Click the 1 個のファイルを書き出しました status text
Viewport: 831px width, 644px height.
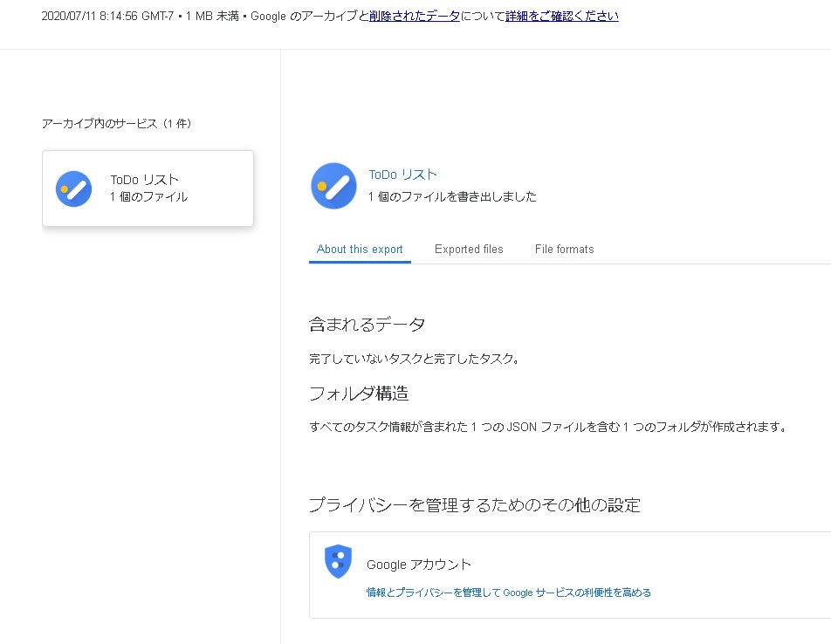[452, 196]
